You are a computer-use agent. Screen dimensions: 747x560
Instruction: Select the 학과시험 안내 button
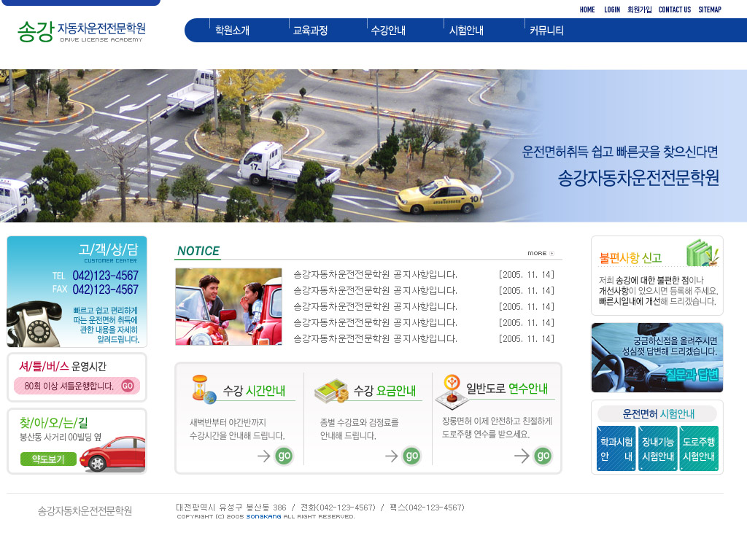pyautogui.click(x=616, y=448)
